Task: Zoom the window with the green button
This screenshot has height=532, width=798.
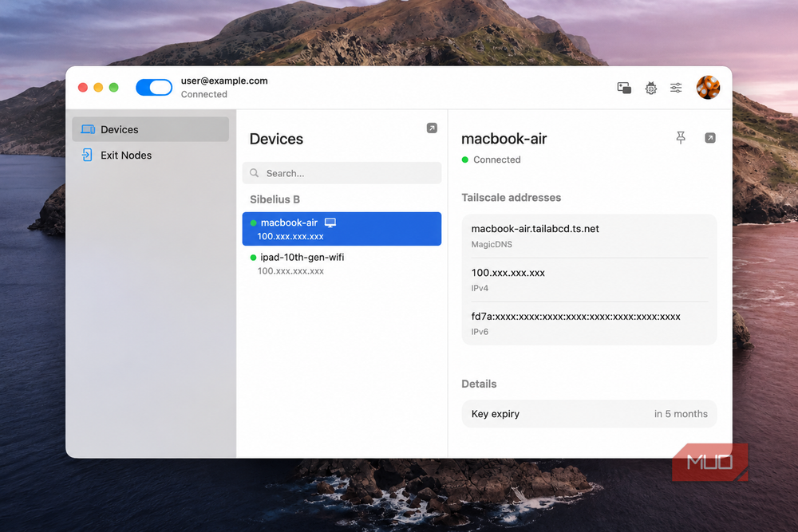Action: click(114, 88)
